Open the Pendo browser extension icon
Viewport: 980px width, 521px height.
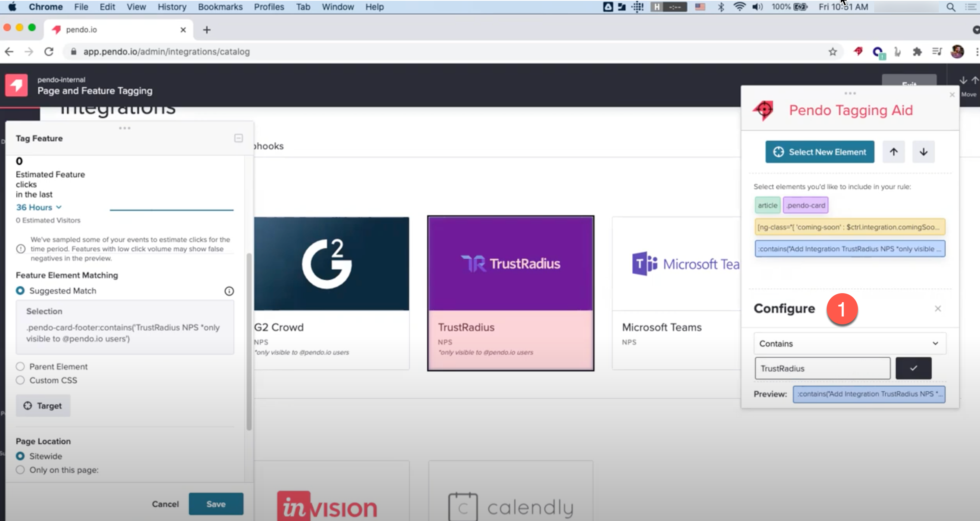pos(858,52)
